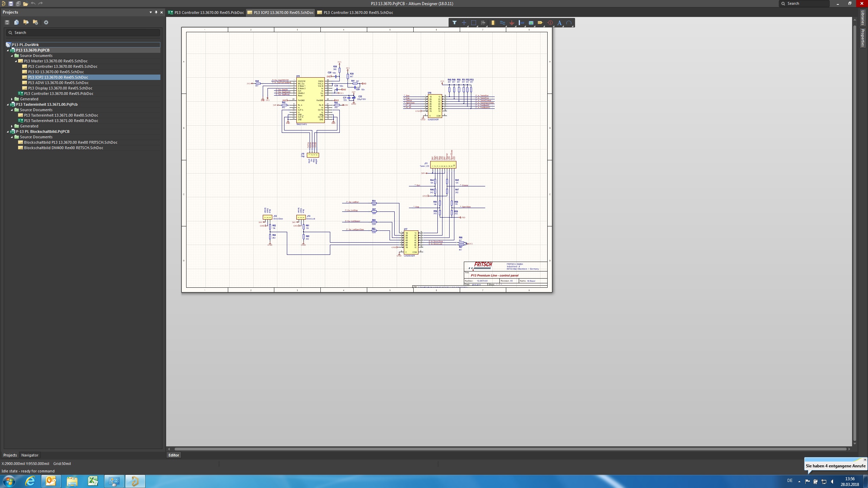Viewport: 868px width, 488px height.
Task: Toggle the alignment tool in toolbar
Action: (483, 23)
